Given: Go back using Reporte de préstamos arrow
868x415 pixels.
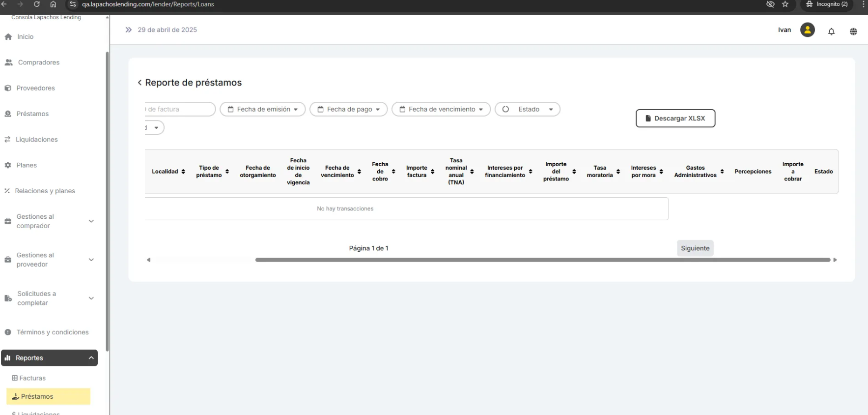Looking at the screenshot, I should point(140,83).
